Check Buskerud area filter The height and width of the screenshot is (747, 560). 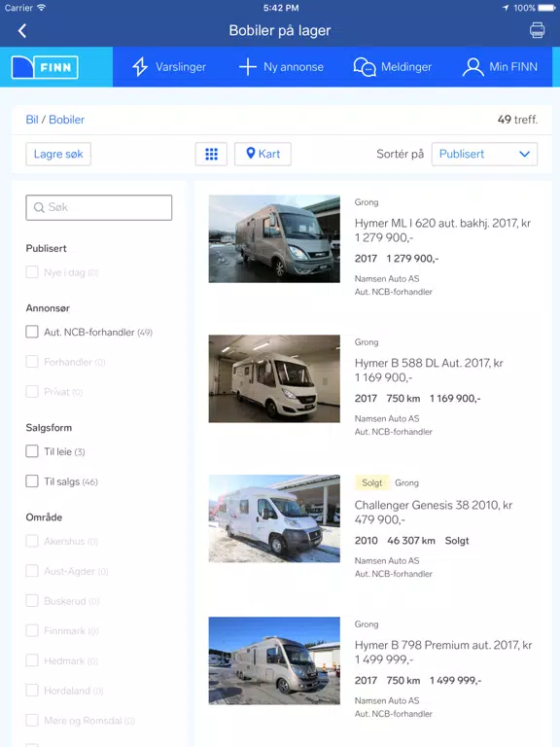click(x=32, y=601)
